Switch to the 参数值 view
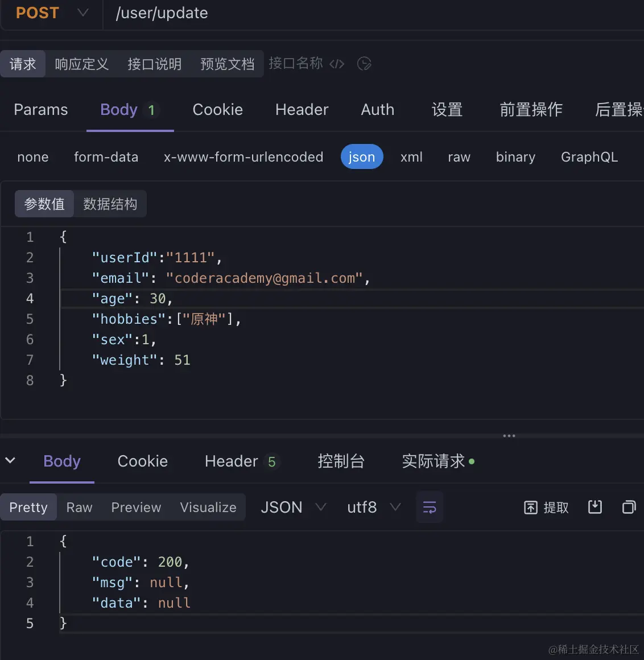 point(44,204)
